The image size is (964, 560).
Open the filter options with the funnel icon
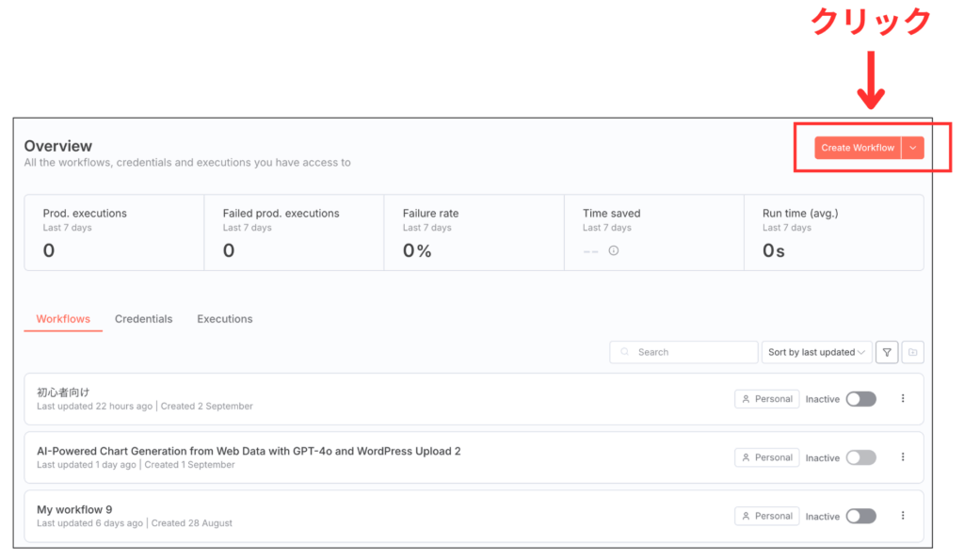tap(886, 351)
